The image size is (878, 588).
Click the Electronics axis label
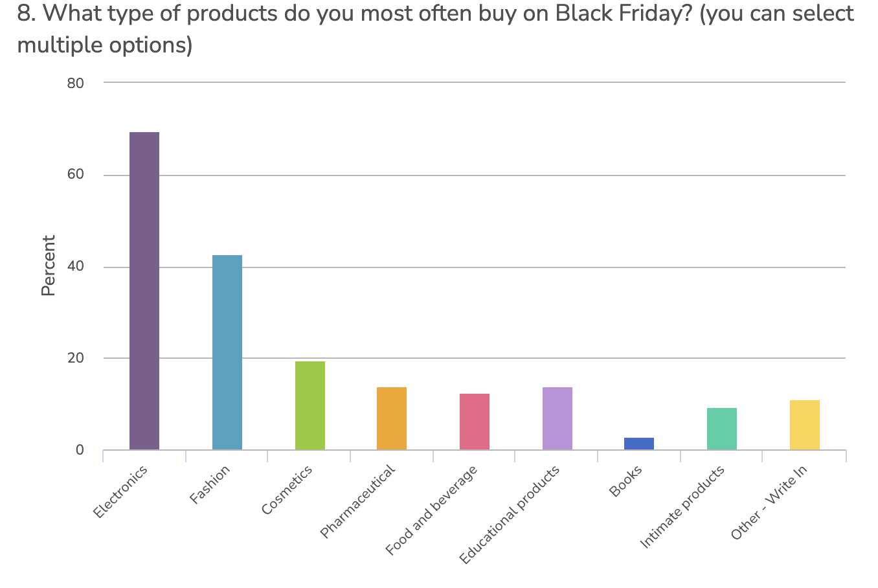point(120,492)
